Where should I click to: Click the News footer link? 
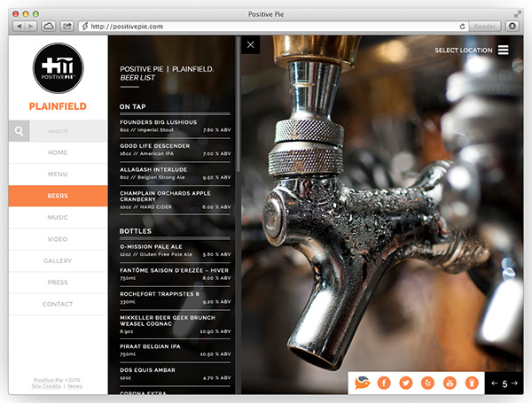(75, 386)
